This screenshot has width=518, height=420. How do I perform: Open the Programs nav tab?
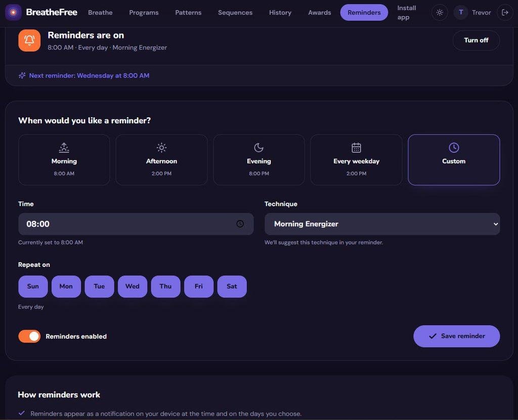(144, 13)
